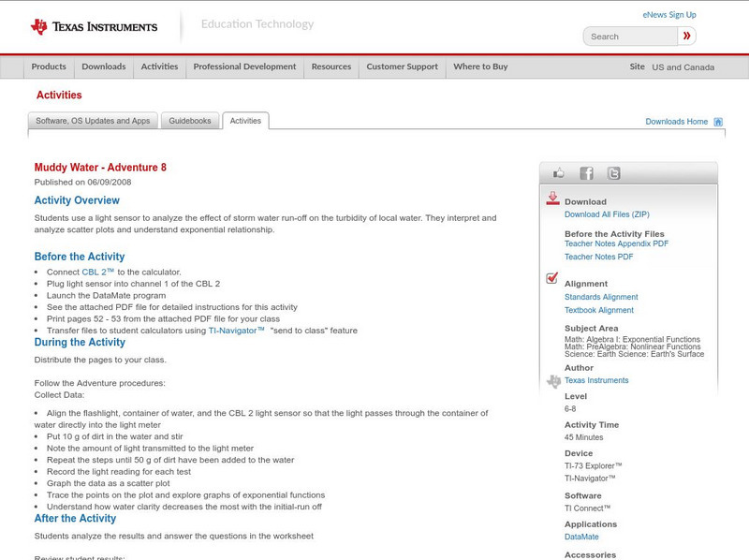
Task: Open the Professional Development menu
Action: [x=244, y=66]
